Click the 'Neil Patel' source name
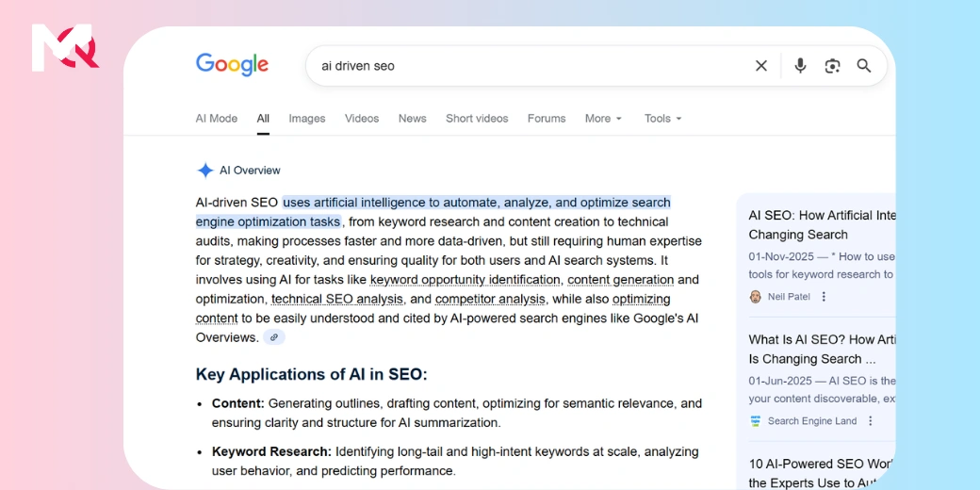The image size is (980, 490). (789, 296)
